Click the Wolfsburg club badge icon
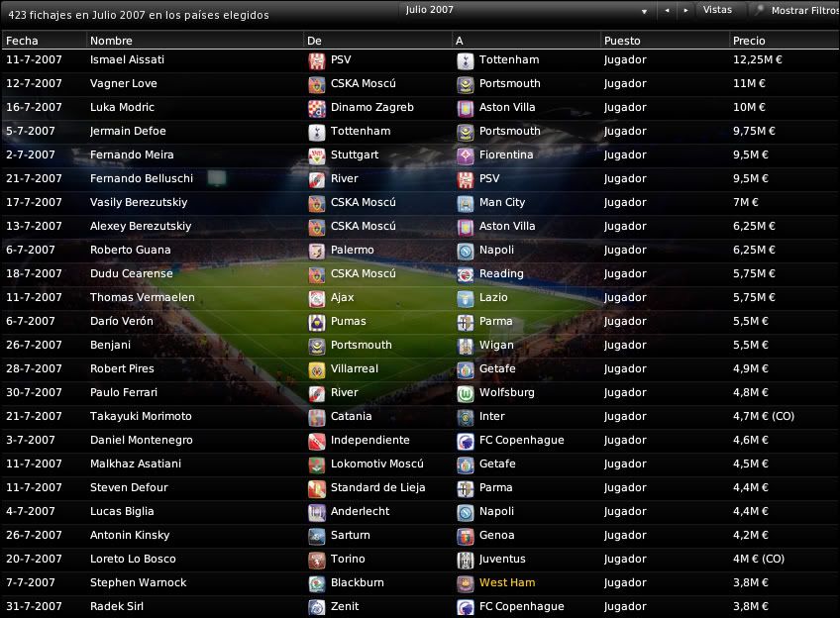The width and height of the screenshot is (840, 618). click(x=465, y=393)
